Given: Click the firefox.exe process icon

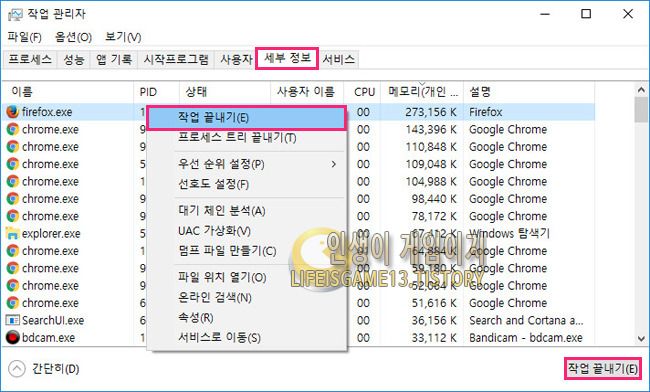Looking at the screenshot, I should click(12, 112).
